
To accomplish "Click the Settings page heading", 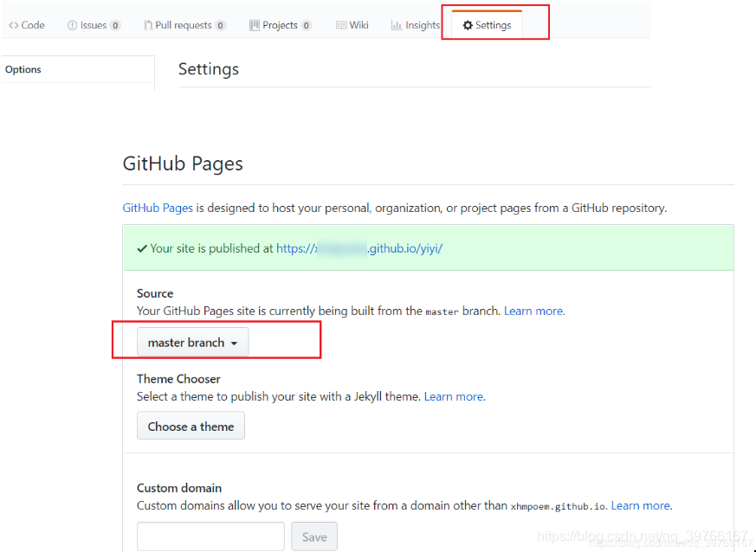I will coord(209,69).
